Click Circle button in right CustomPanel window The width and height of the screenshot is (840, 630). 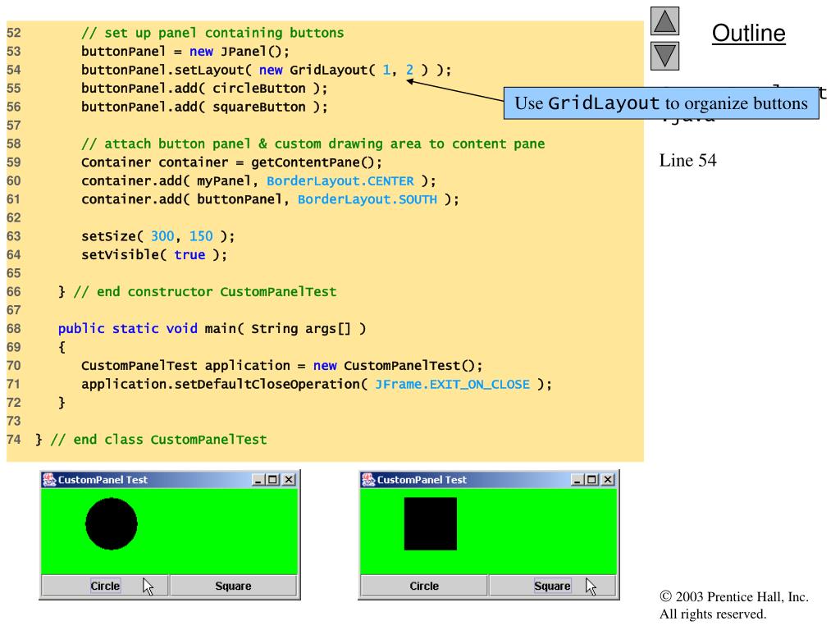pos(424,586)
